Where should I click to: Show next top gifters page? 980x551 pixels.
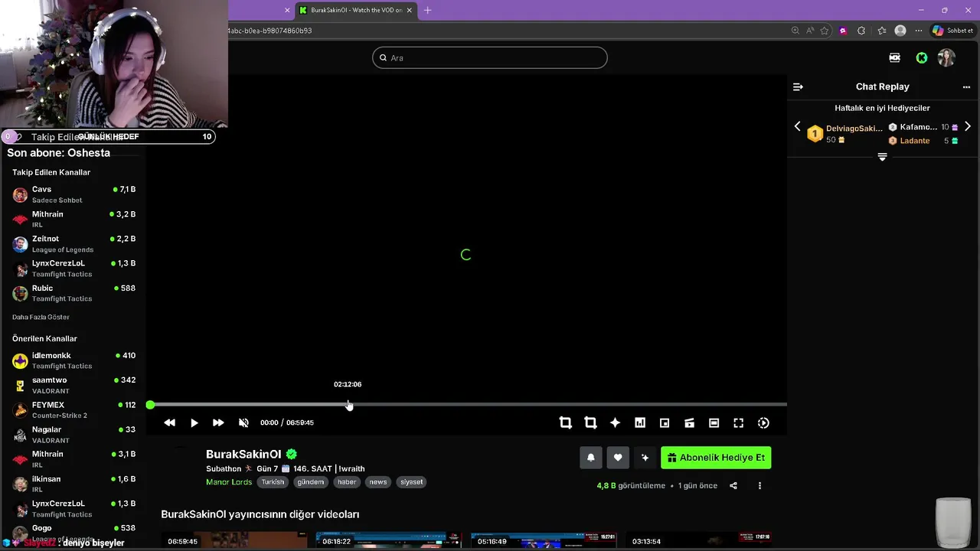[x=968, y=126]
